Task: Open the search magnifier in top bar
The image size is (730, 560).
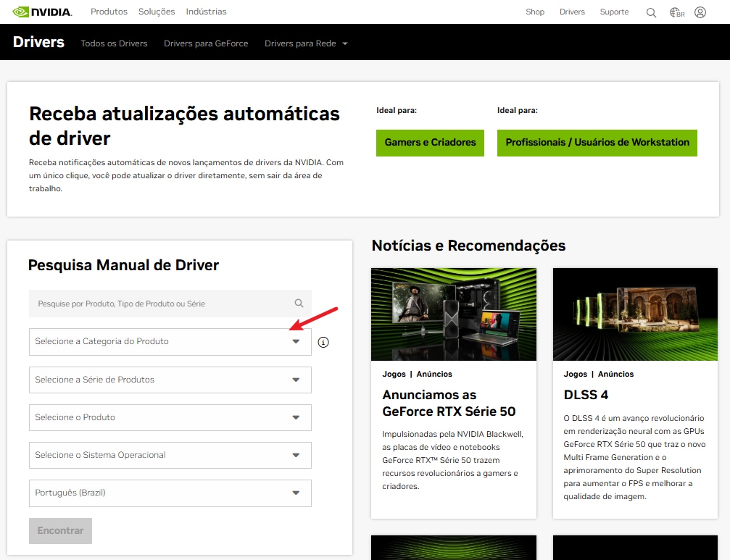Action: 651,12
